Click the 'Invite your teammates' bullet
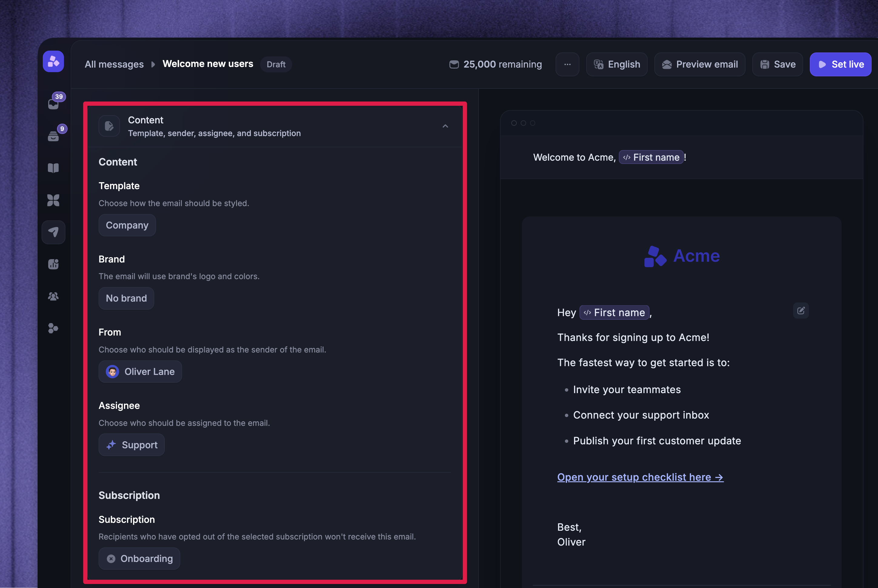Screen dimensions: 878x588 tap(627, 389)
